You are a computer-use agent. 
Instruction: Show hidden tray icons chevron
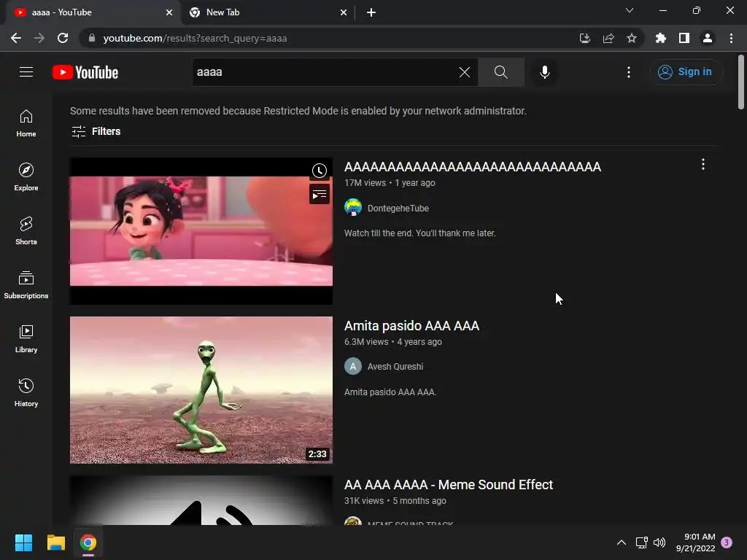point(622,542)
